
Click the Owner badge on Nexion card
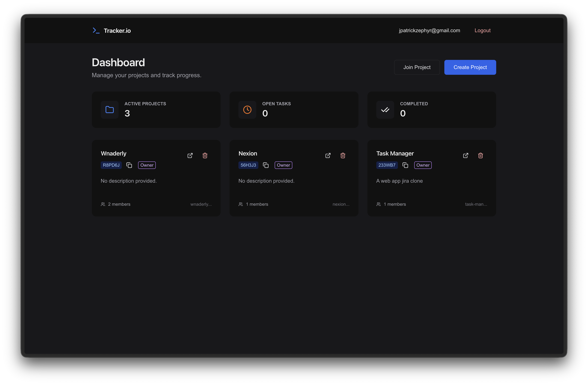coord(283,165)
